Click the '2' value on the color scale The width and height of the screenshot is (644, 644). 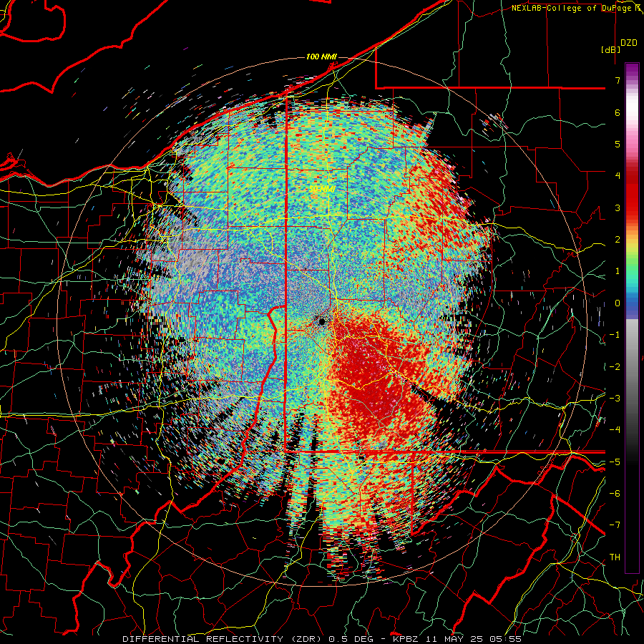pyautogui.click(x=618, y=240)
